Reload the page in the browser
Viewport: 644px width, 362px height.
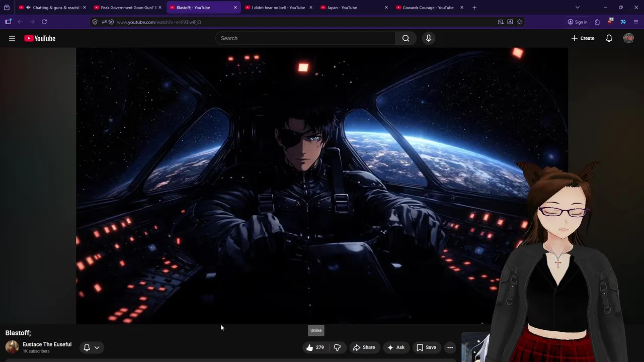pos(44,22)
